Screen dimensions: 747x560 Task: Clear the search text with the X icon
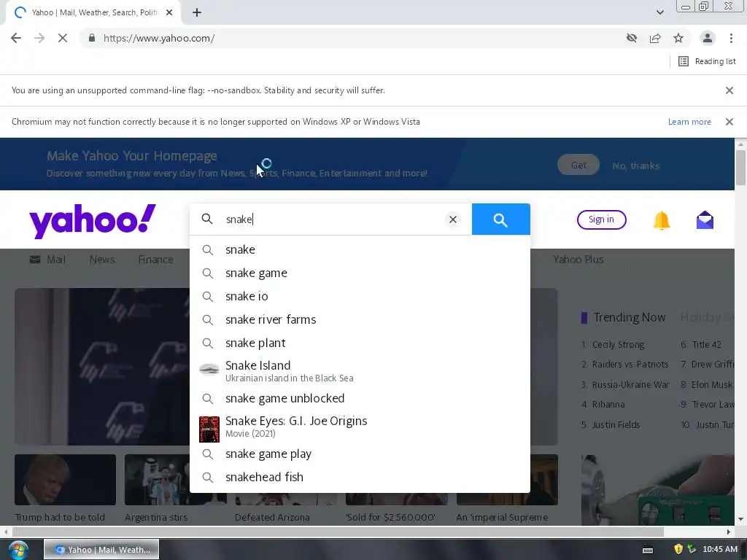point(452,219)
